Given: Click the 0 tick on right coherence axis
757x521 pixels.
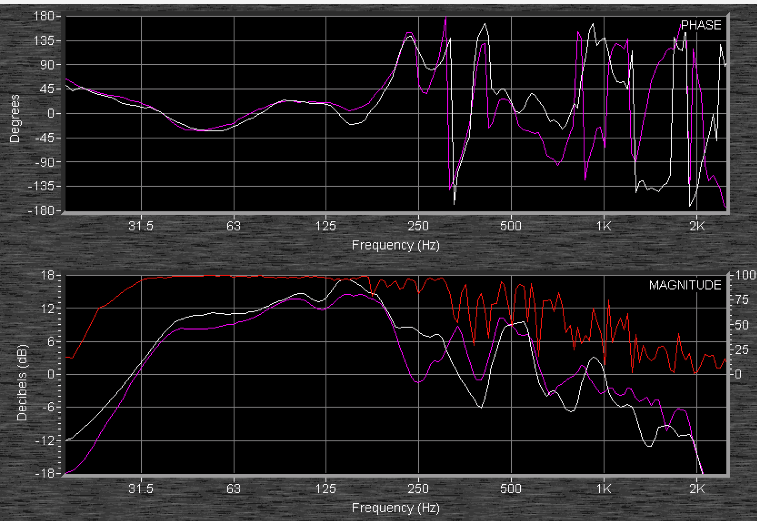Looking at the screenshot, I should click(x=738, y=374).
